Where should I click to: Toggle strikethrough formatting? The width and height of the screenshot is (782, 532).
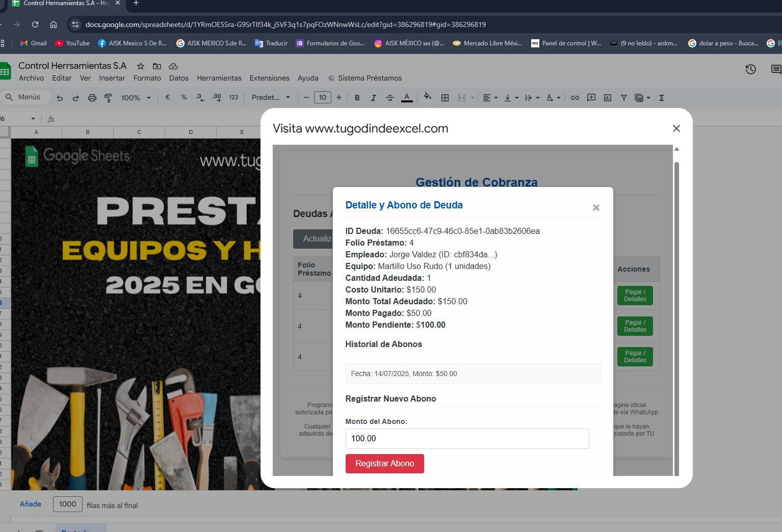(390, 98)
